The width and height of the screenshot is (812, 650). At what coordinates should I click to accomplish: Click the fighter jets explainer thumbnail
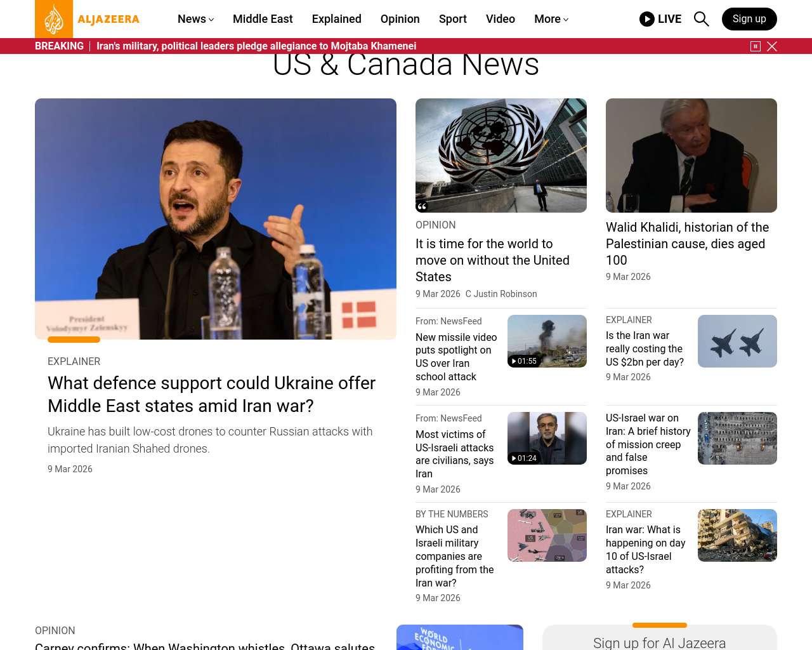coord(737,341)
